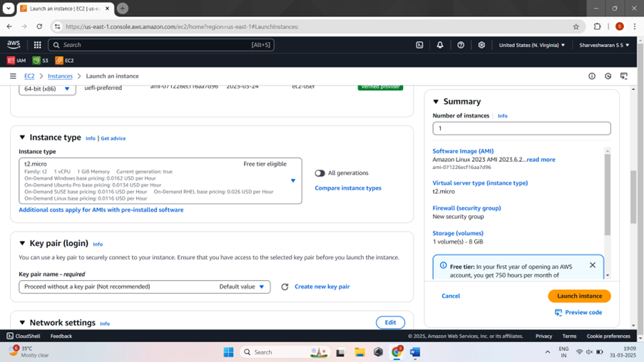
Task: Open the S3 shortcut in favorites bar
Action: tap(40, 61)
